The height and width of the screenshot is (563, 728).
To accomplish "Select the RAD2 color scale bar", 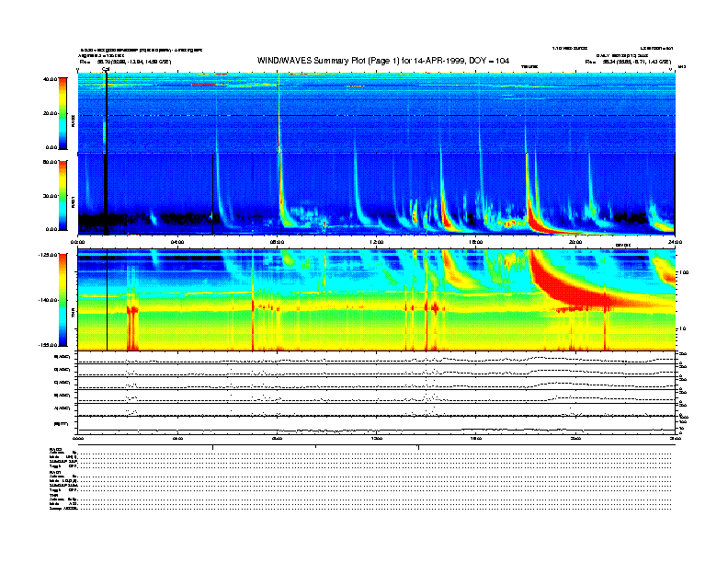I will point(63,113).
